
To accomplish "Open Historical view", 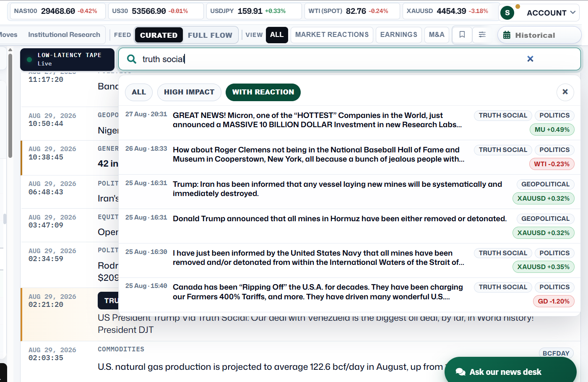I will point(539,35).
